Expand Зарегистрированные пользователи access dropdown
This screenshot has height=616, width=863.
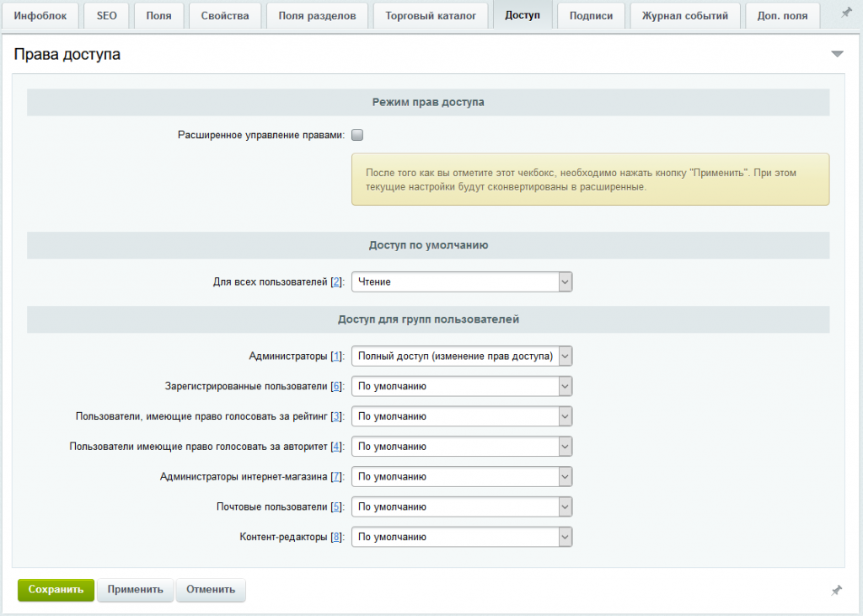click(462, 387)
